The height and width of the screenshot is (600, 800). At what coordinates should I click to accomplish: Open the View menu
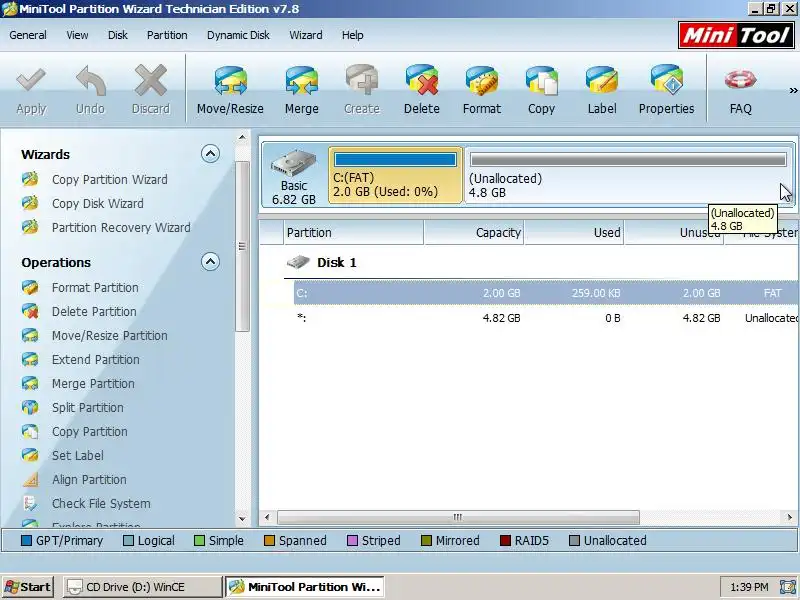77,35
